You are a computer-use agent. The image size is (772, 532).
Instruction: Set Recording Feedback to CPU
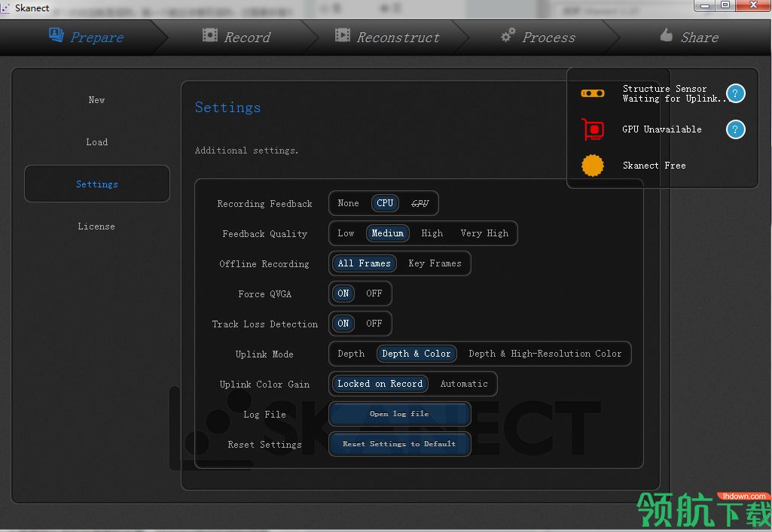[x=385, y=203]
